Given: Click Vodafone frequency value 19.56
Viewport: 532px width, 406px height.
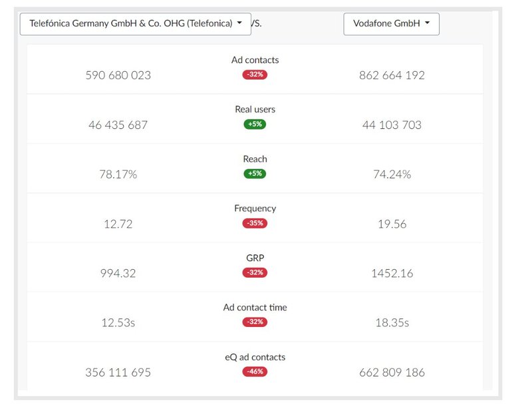Looking at the screenshot, I should tap(392, 224).
